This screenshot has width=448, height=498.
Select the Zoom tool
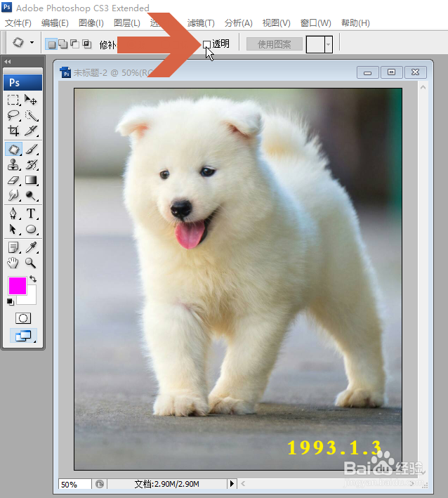point(31,263)
